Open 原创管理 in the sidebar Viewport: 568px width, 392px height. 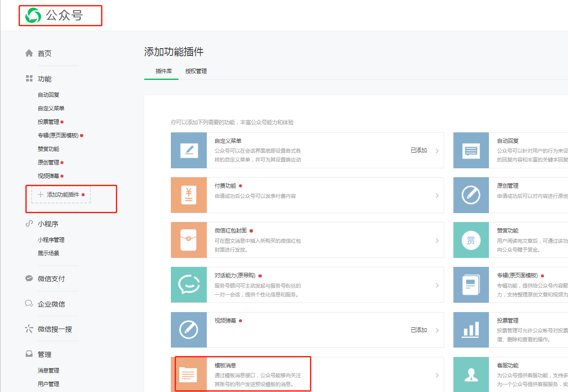pos(49,162)
